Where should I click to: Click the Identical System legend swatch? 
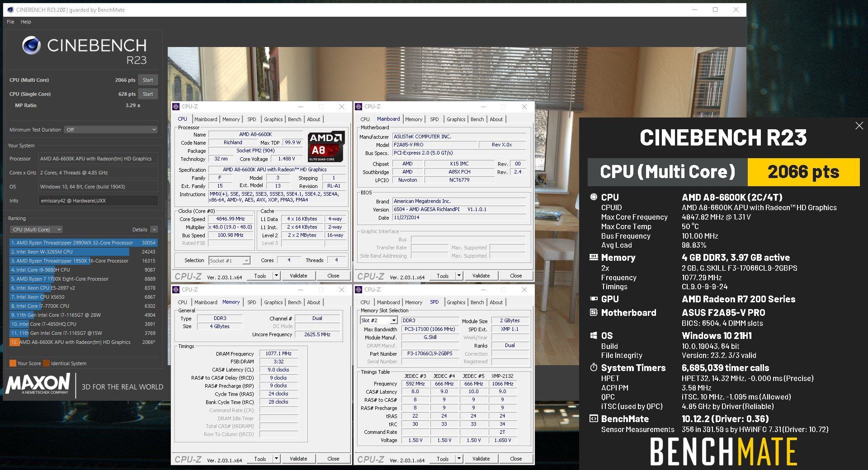click(x=46, y=363)
